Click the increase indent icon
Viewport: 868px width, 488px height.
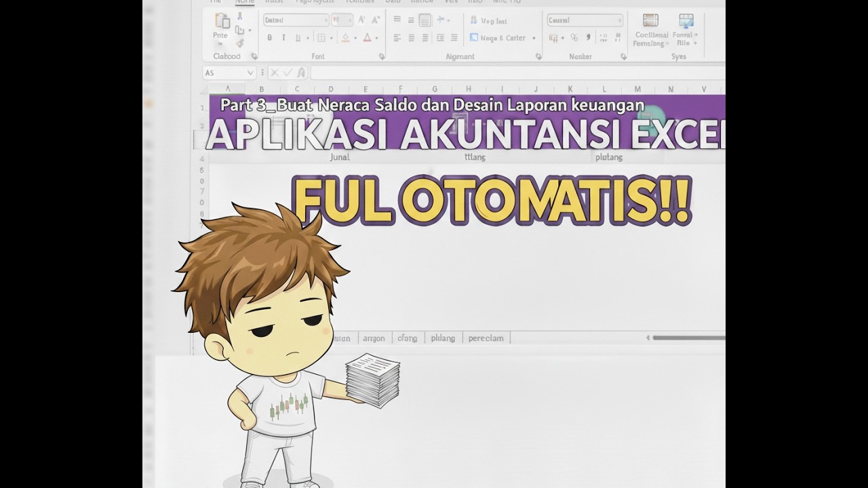tap(454, 38)
